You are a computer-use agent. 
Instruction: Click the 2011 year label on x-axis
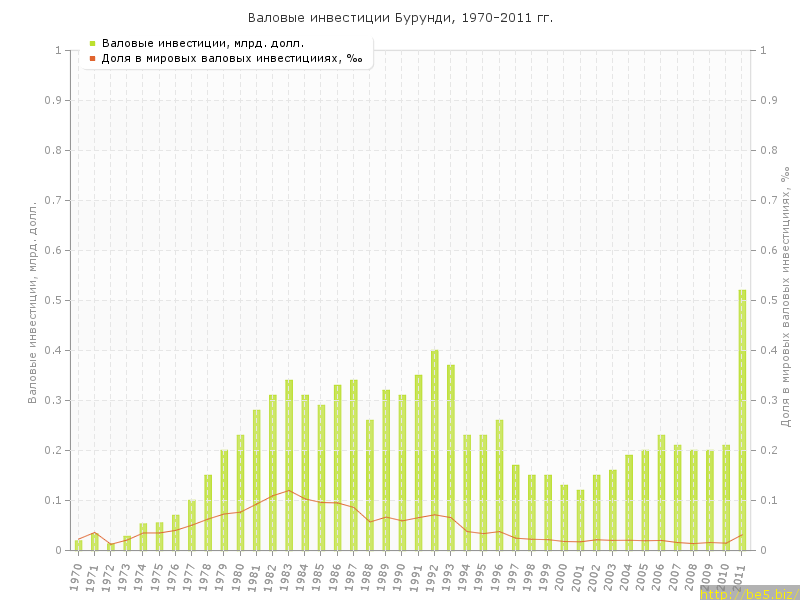tap(741, 576)
